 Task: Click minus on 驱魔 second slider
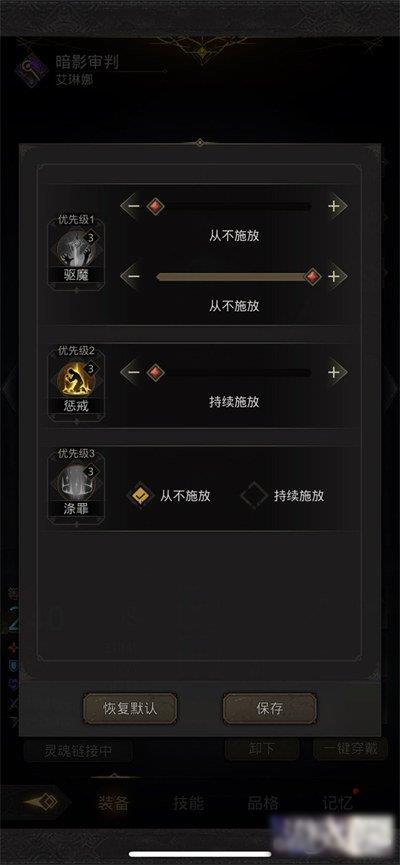point(133,276)
